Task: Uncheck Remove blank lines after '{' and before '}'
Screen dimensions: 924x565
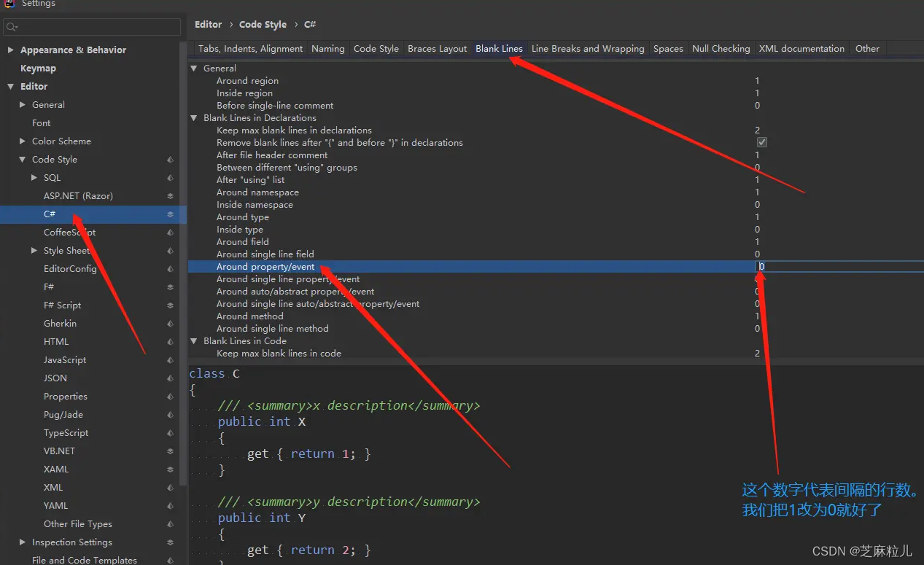Action: (x=761, y=142)
